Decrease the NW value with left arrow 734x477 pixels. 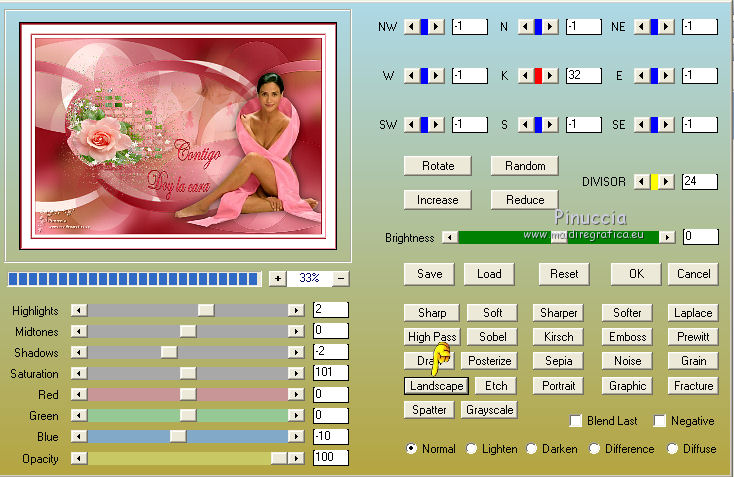pyautogui.click(x=411, y=27)
